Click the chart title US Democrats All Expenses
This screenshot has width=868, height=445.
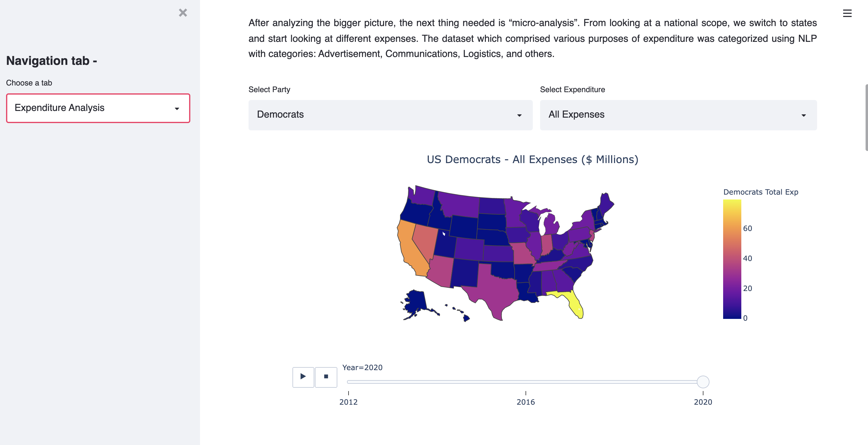[x=532, y=159]
